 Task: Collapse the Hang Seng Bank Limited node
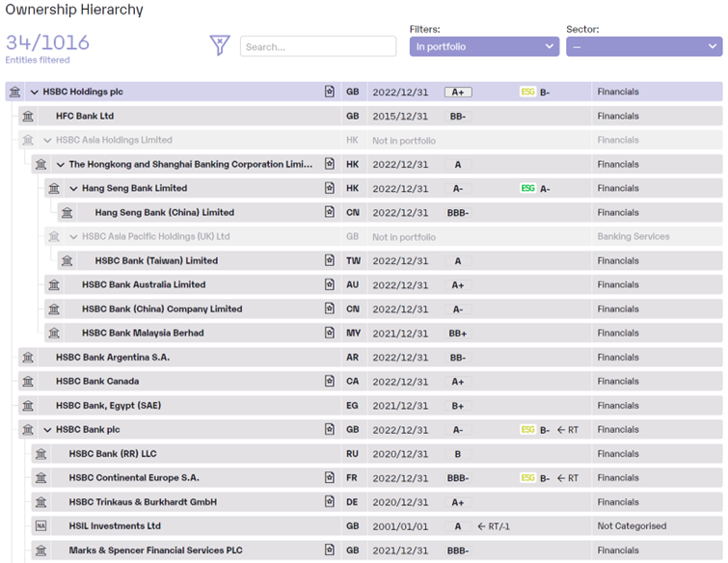click(73, 188)
